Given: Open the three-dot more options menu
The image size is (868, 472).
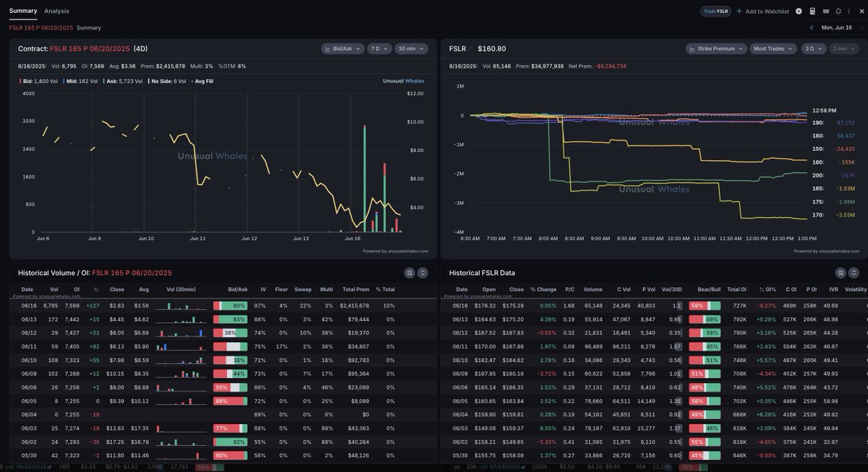Looking at the screenshot, I should 849,11.
